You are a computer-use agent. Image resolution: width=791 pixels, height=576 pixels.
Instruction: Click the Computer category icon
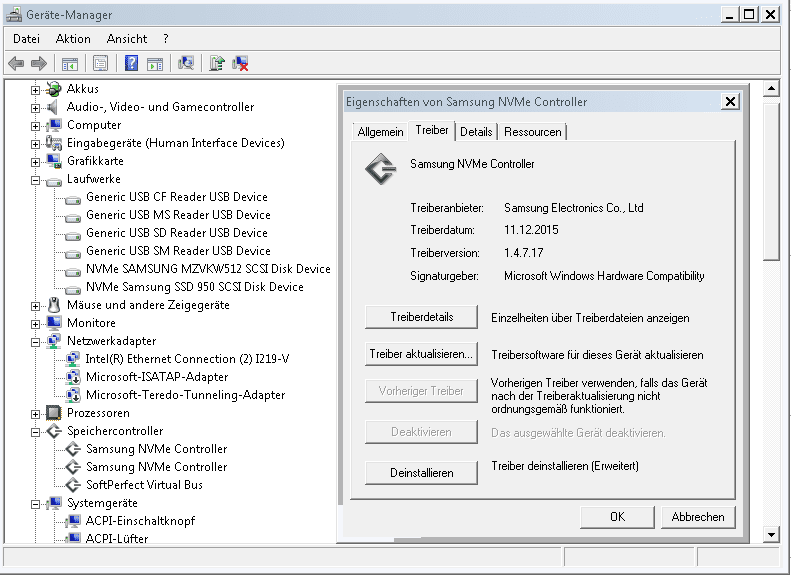(53, 125)
